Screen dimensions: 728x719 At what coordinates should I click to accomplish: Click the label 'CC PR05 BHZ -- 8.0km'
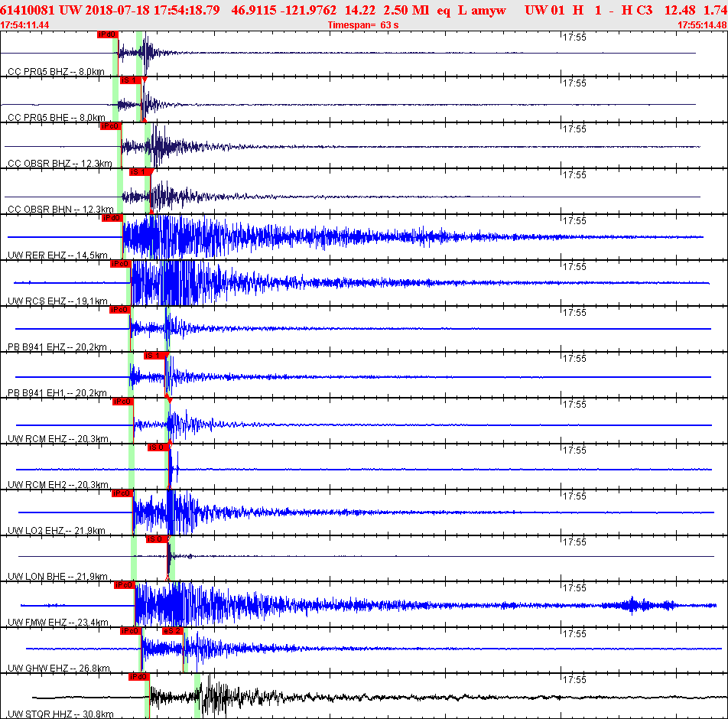click(56, 72)
